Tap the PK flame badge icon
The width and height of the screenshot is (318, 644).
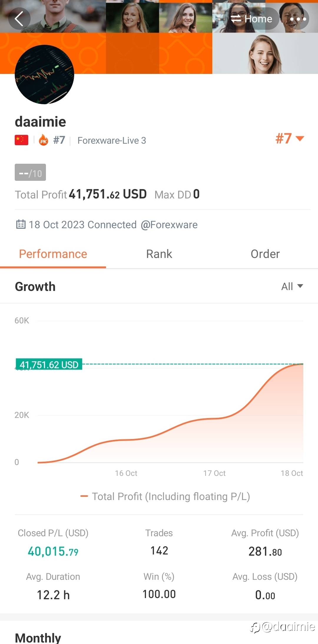pos(44,140)
